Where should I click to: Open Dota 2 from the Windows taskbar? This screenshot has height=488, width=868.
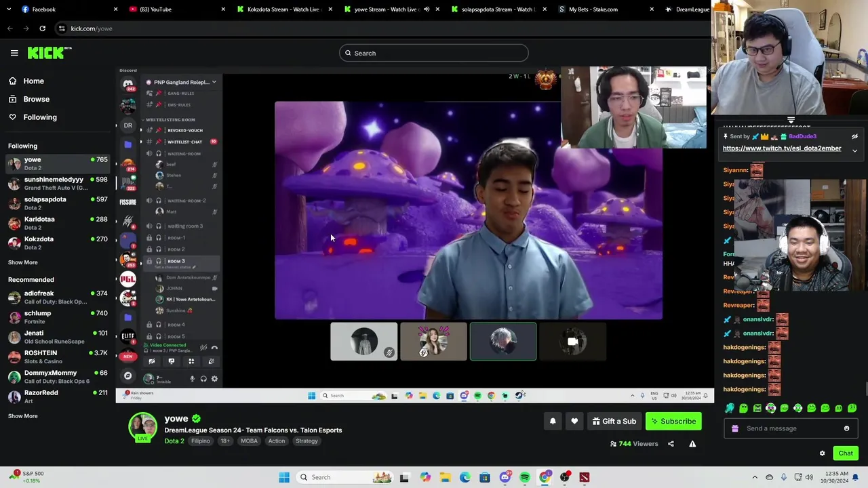coord(585,477)
